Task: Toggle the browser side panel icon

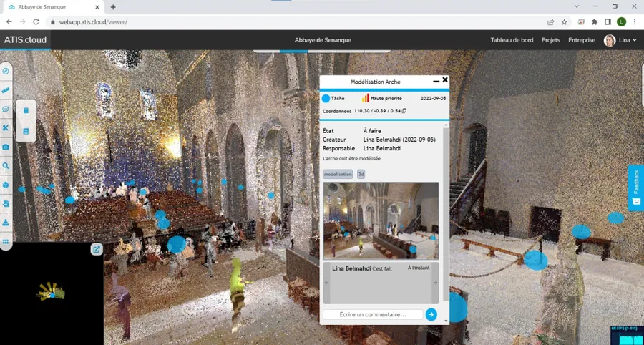Action: [608, 22]
